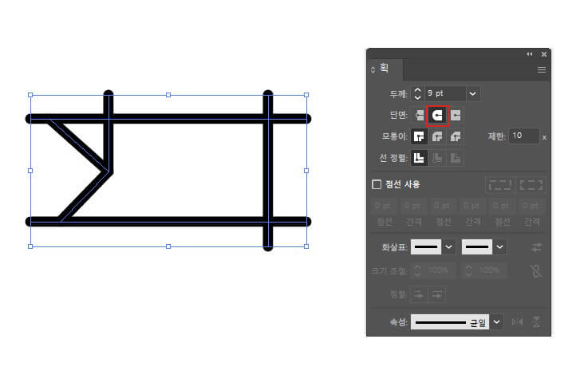The width and height of the screenshot is (588, 390).
Task: Click the 제한 limit field showing 10
Action: pyautogui.click(x=524, y=136)
